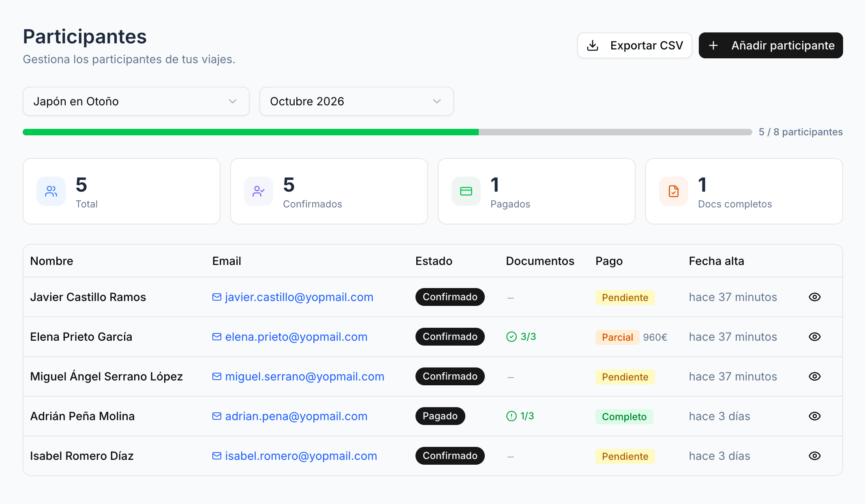Image resolution: width=865 pixels, height=504 pixels.
Task: View Adrián Peña Molina details eye icon
Action: tap(815, 416)
